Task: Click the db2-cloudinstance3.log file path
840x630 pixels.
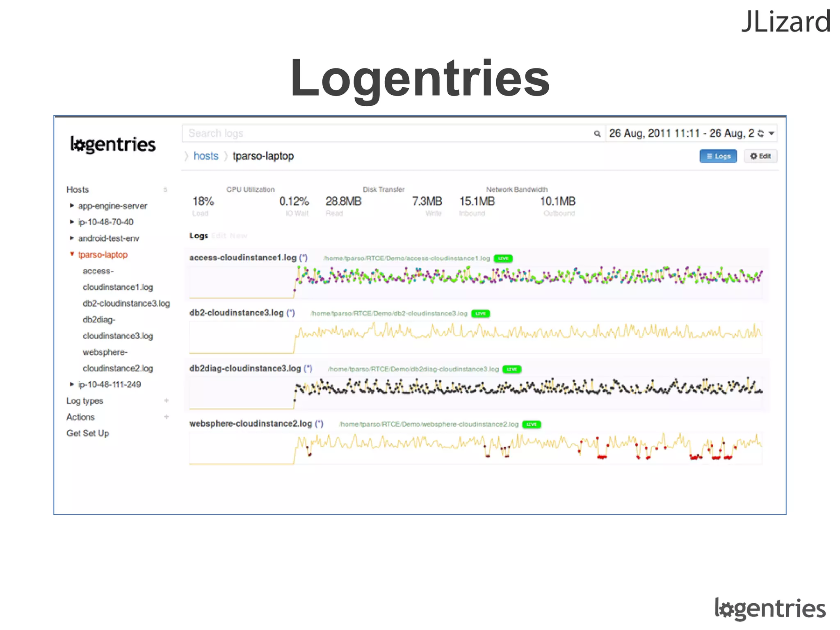Action: click(389, 314)
